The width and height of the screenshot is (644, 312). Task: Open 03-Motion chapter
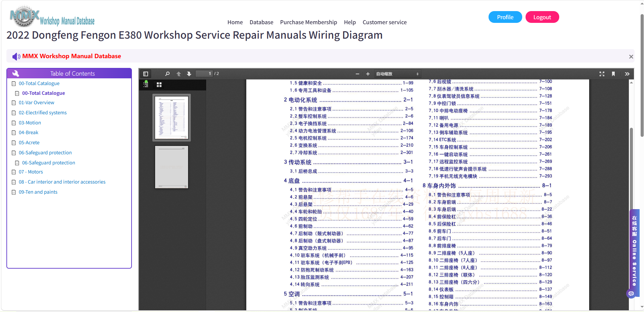pos(30,123)
